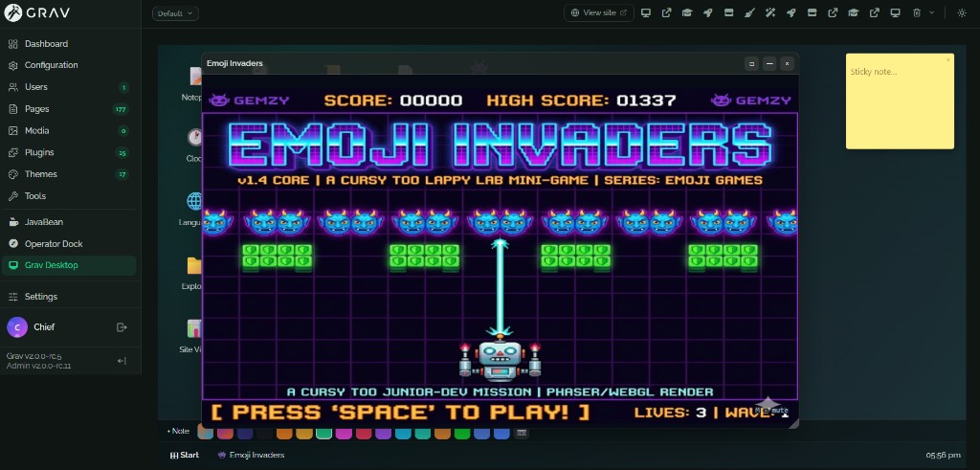Open Dashboard in the sidebar
This screenshot has height=470, width=980.
point(69,44)
